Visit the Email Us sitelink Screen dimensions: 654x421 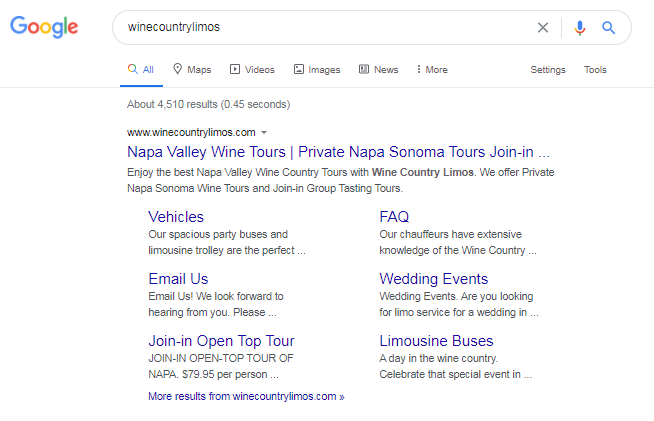coord(178,278)
